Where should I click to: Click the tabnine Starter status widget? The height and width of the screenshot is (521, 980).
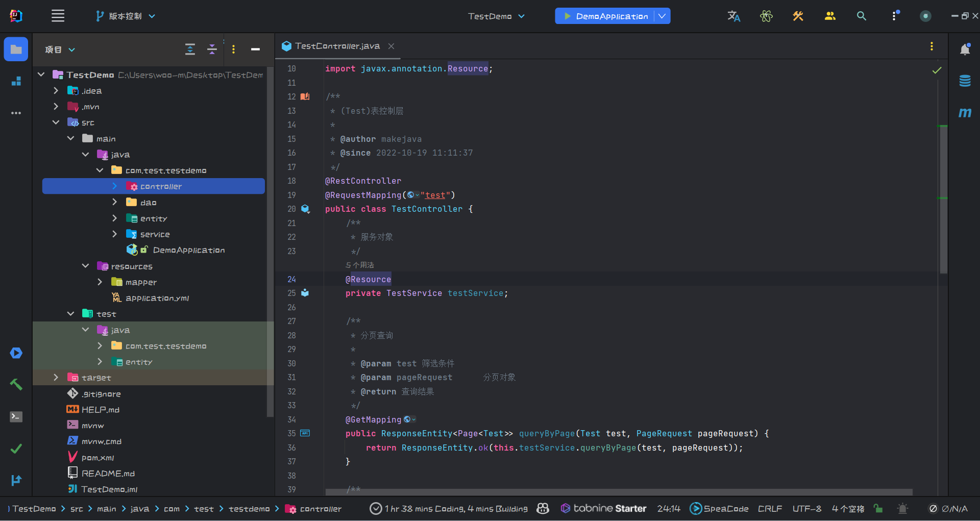pyautogui.click(x=603, y=509)
